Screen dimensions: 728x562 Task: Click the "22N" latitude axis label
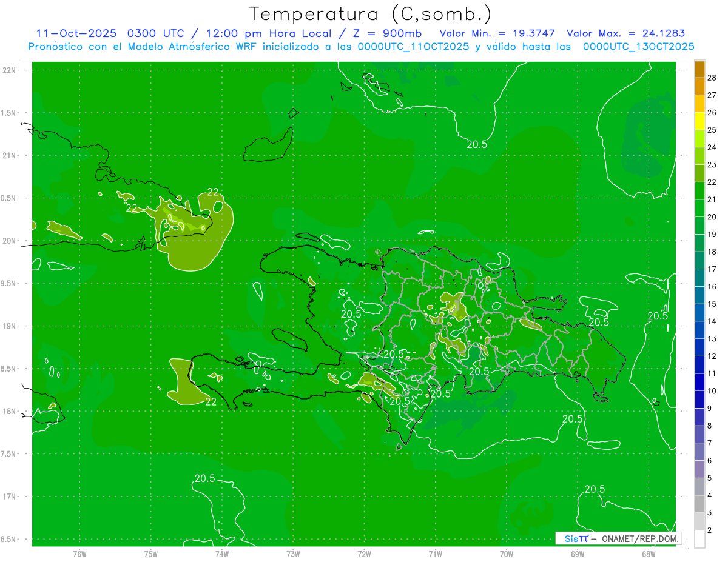[x=10, y=70]
